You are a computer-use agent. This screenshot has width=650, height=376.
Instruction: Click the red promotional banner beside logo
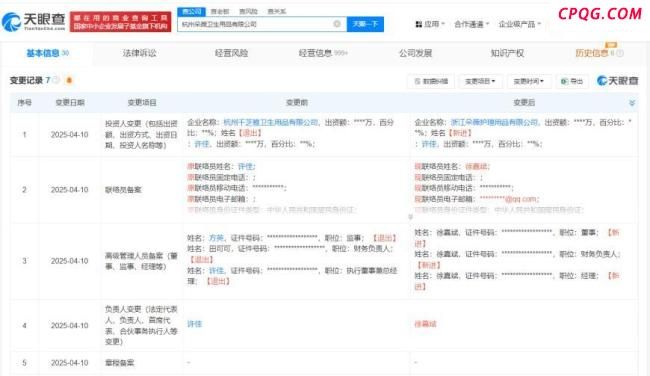point(121,22)
